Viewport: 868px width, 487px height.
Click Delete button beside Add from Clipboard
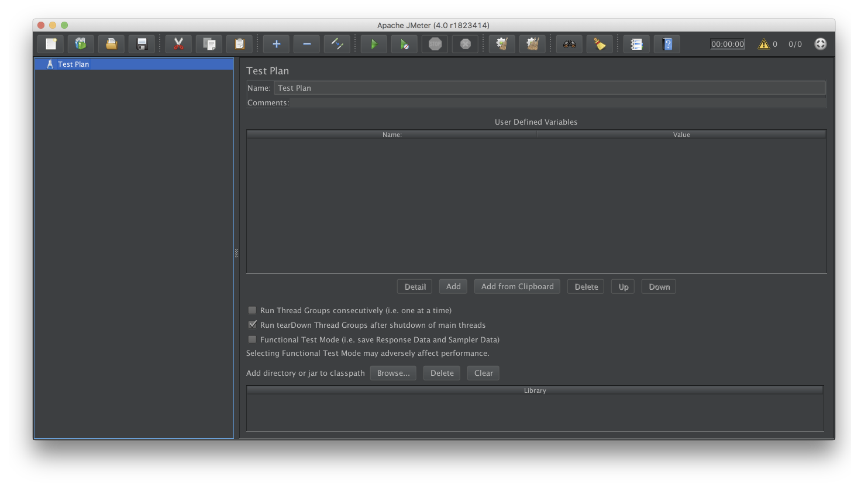[x=586, y=287]
